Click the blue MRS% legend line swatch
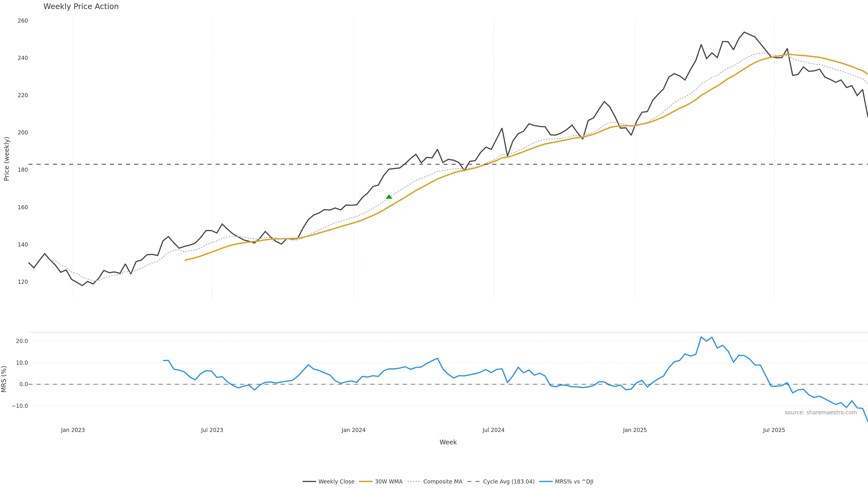The height and width of the screenshot is (488, 868). click(x=545, y=482)
